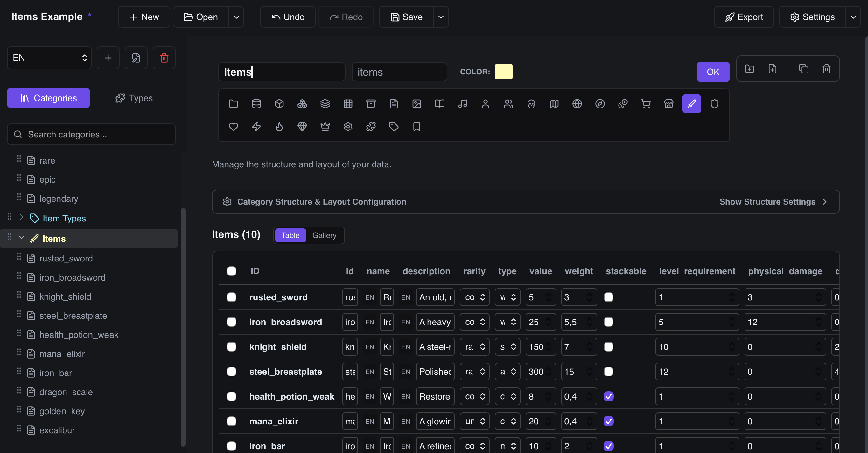
Task: Uncheck stackable for mana_elixir
Action: (609, 421)
